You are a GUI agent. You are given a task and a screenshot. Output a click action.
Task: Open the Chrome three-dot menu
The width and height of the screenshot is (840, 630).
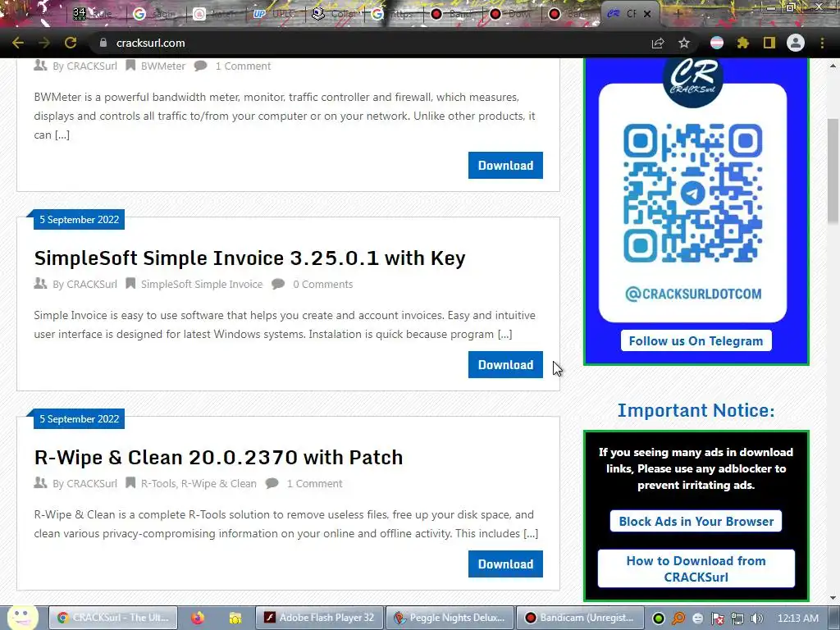[x=822, y=43]
